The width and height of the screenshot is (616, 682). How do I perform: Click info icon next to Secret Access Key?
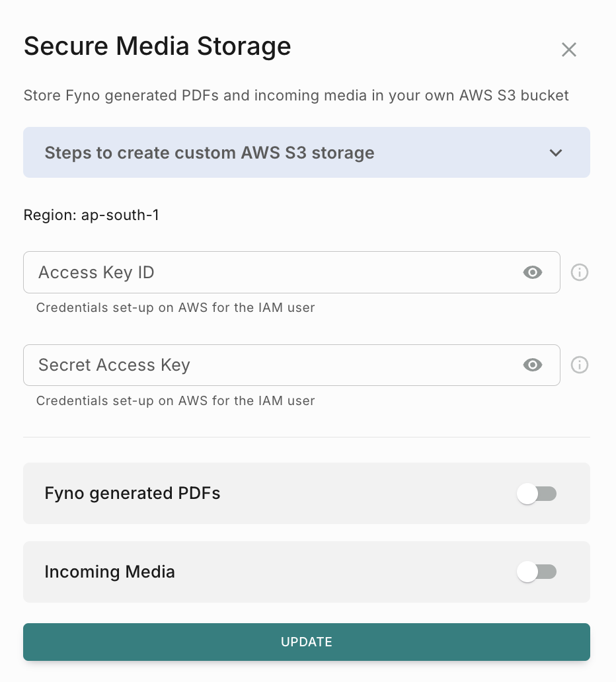[x=580, y=365]
